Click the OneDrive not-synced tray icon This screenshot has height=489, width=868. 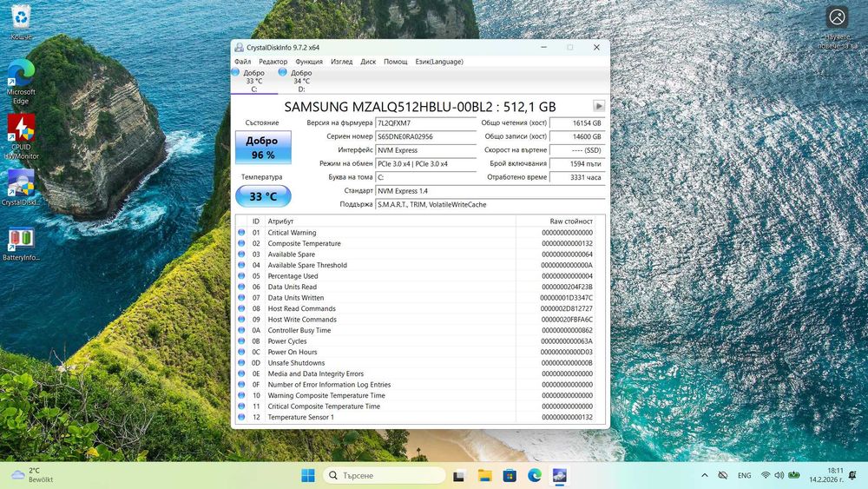[x=722, y=475]
